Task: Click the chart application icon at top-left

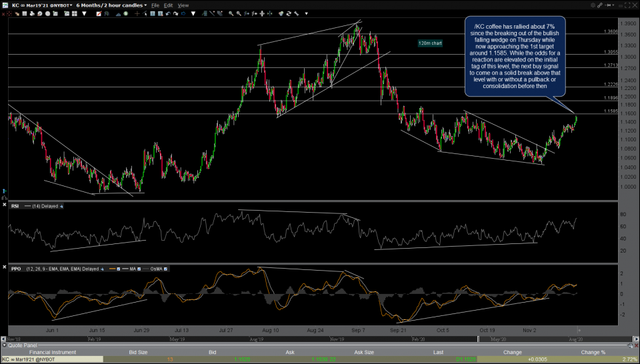Action: pos(5,5)
